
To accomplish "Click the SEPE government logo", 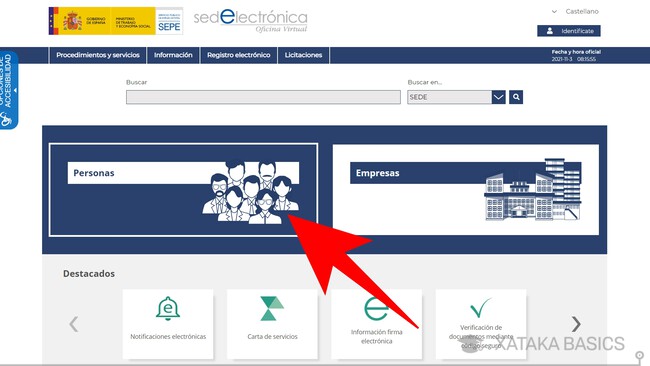I will pyautogui.click(x=116, y=21).
